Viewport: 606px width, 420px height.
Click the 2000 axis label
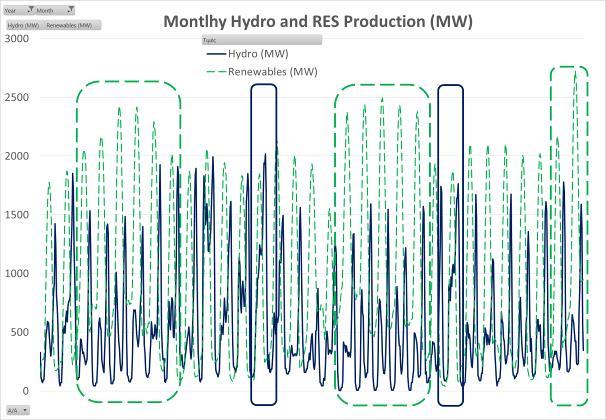coord(17,156)
